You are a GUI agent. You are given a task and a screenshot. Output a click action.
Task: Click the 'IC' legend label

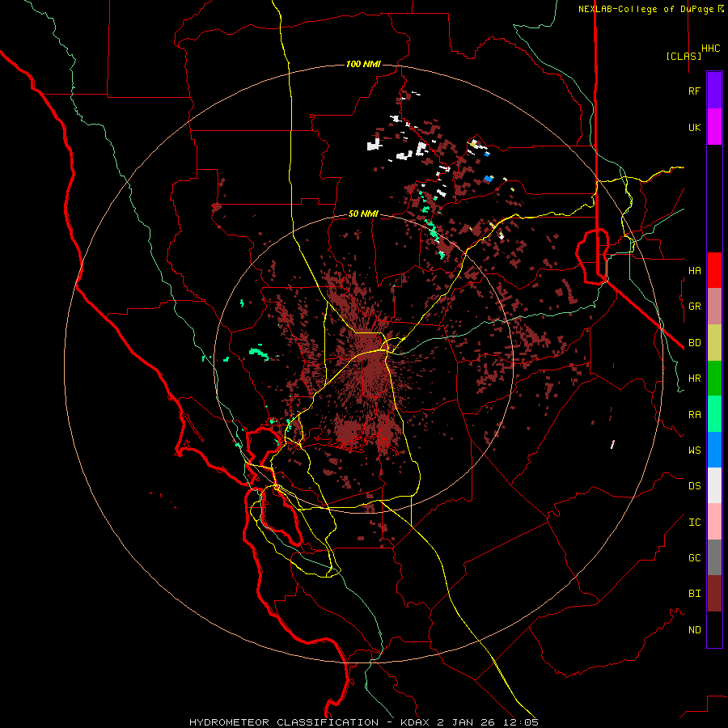pos(694,522)
